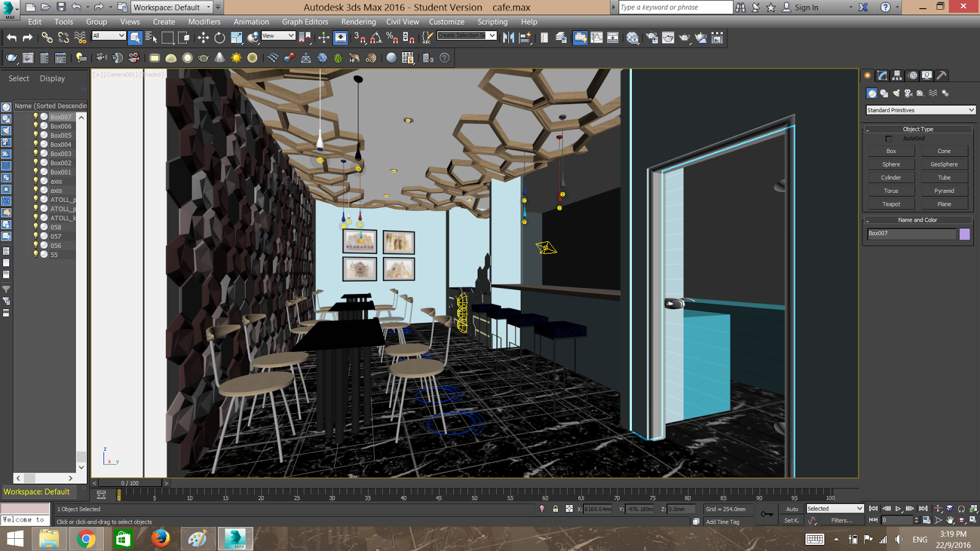Click the Undo icon on the toolbar
The height and width of the screenshot is (551, 980).
[10, 37]
